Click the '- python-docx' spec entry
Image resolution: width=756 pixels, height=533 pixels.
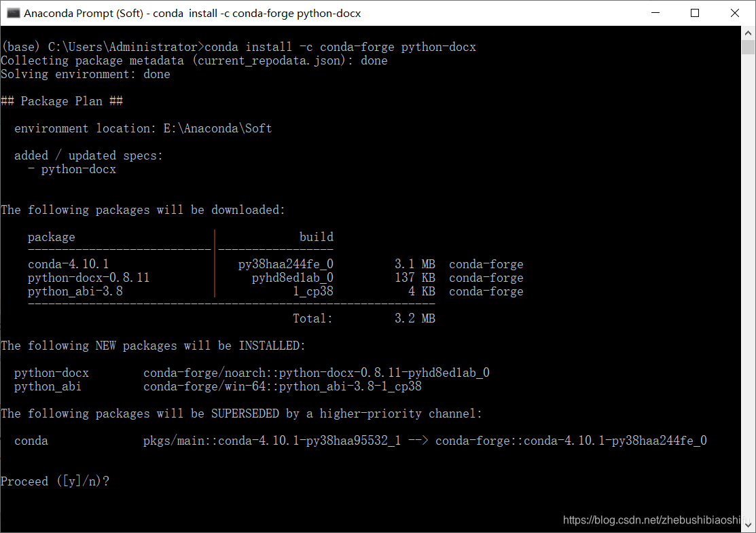click(72, 169)
